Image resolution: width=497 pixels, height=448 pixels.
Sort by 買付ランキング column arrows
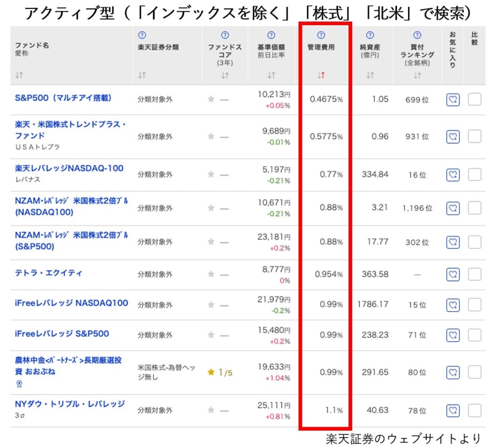[x=417, y=76]
